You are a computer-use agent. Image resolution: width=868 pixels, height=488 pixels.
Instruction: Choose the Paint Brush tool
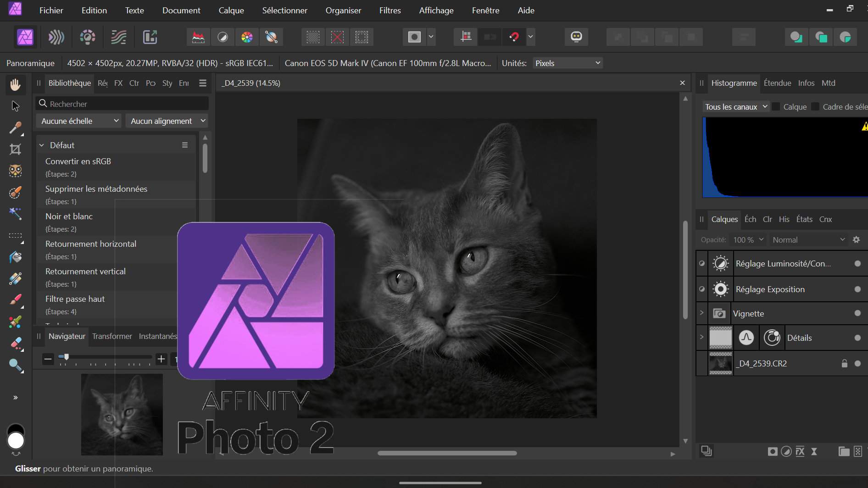point(15,300)
